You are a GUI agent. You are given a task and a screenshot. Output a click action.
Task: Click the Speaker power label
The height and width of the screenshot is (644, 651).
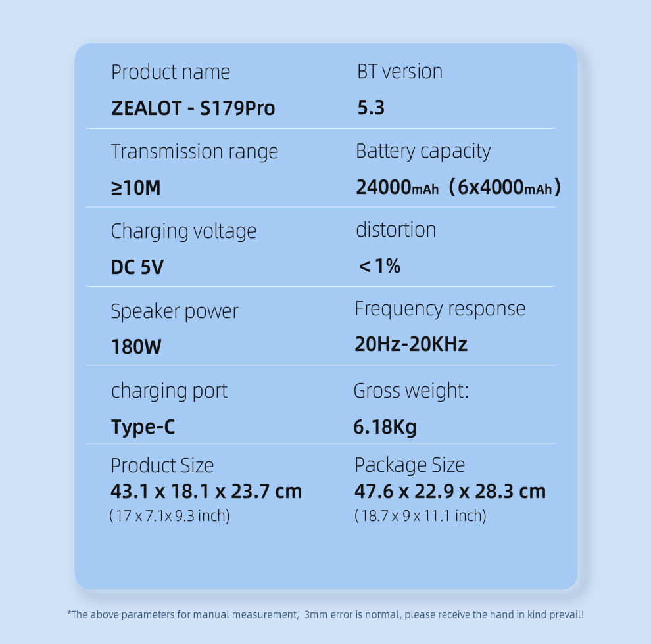point(174,311)
